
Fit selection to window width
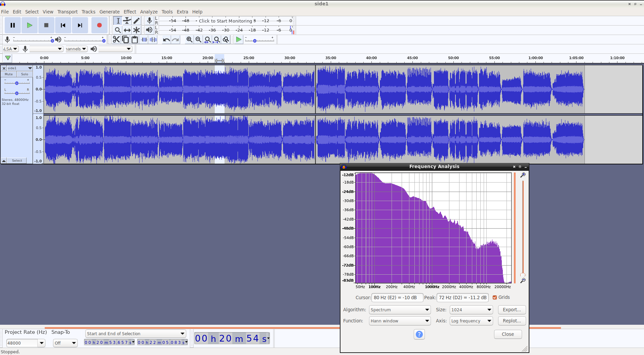208,40
